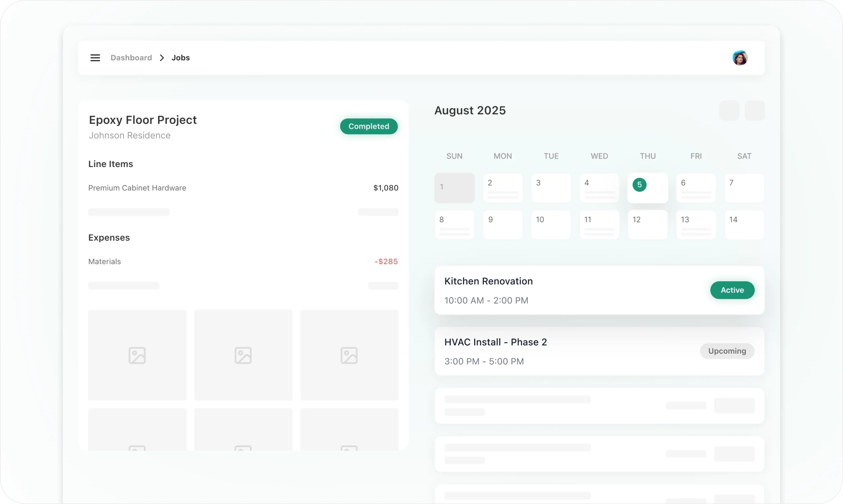This screenshot has height=504, width=843.
Task: Go to Dashboard breadcrumb link
Action: coord(131,58)
